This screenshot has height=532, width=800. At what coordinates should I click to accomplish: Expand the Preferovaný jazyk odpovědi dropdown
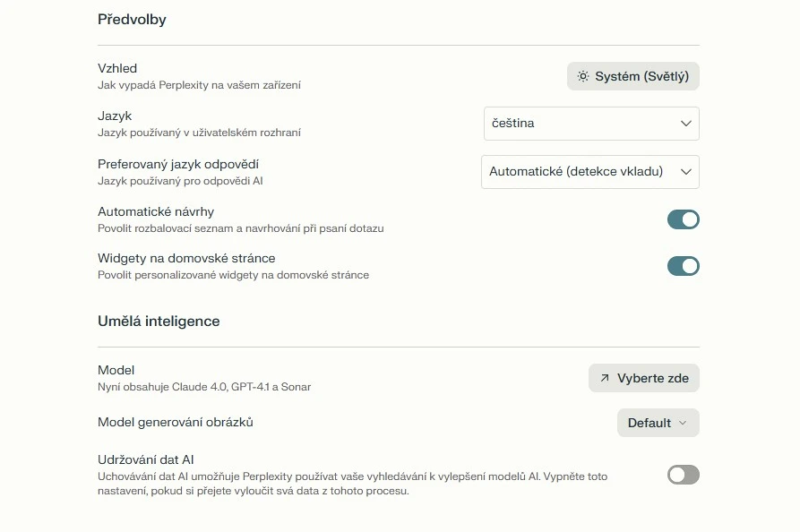click(x=589, y=172)
